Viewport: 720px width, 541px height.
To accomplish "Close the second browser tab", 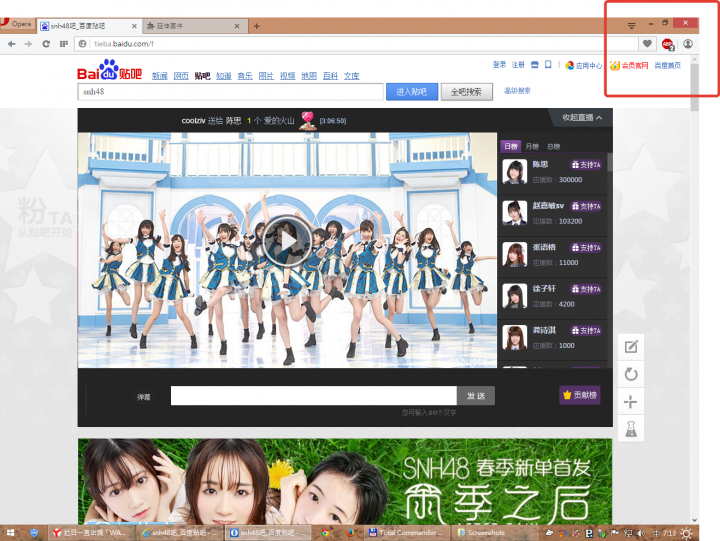I will coord(237,26).
